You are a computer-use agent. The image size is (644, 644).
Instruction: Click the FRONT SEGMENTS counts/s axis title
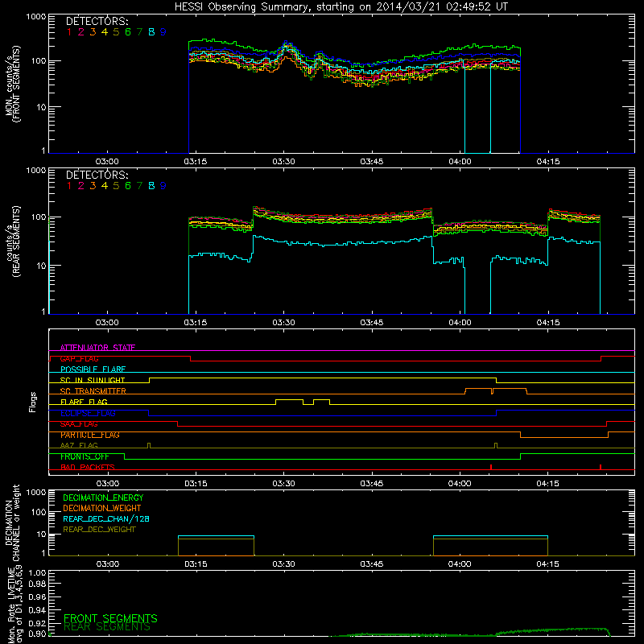(x=12, y=85)
